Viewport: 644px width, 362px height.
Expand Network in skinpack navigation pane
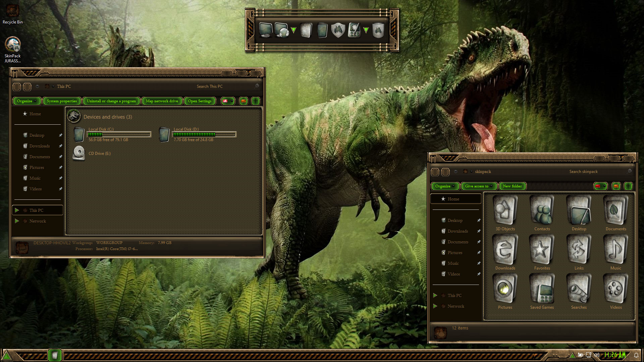click(x=435, y=306)
